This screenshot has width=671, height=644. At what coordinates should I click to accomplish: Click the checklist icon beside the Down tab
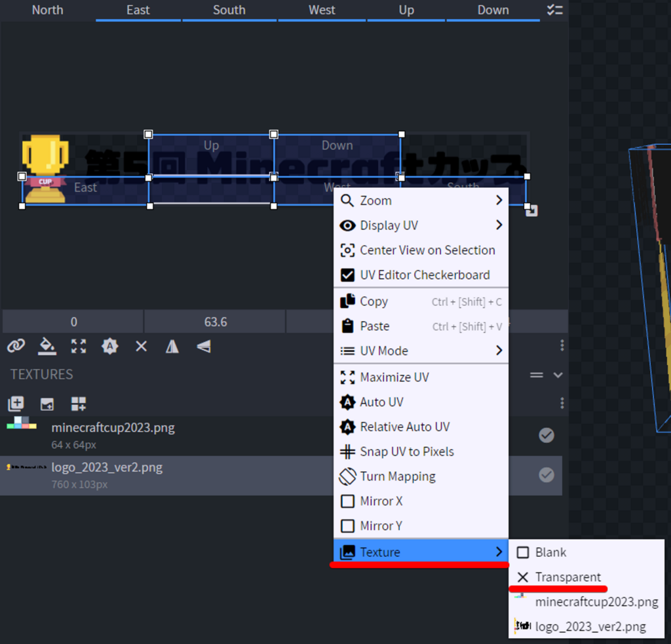(554, 10)
